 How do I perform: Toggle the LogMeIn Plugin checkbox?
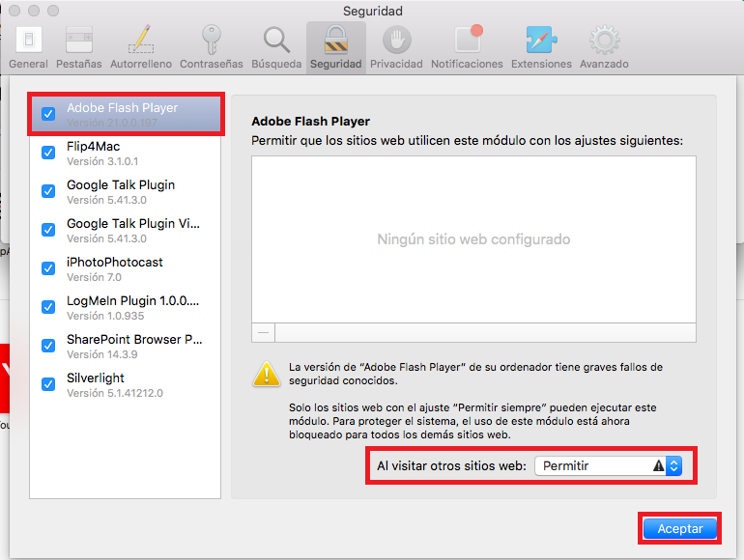pos(48,307)
